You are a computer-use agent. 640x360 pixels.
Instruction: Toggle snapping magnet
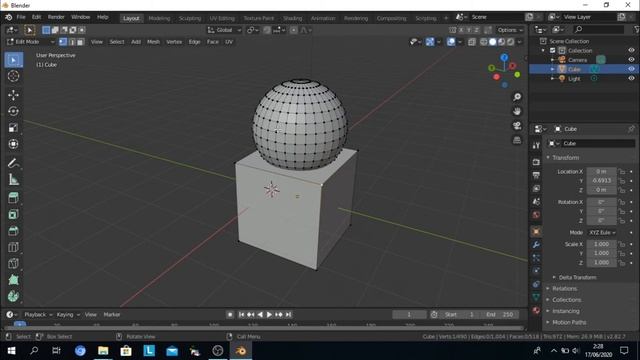point(267,30)
